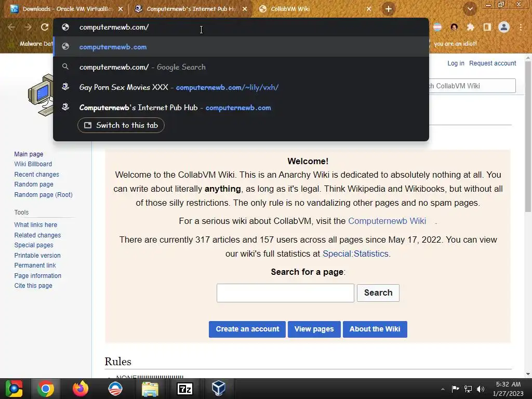This screenshot has height=399, width=532.
Task: Click Cite this page link
Action: [x=33, y=286]
